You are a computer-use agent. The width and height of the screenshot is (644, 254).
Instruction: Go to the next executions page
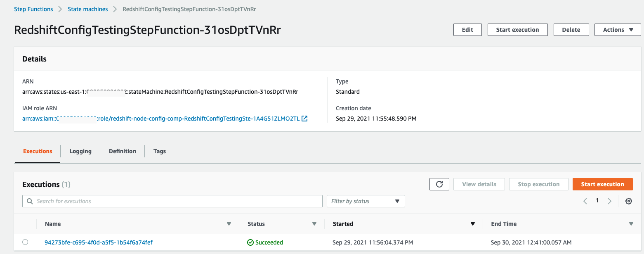pos(610,201)
